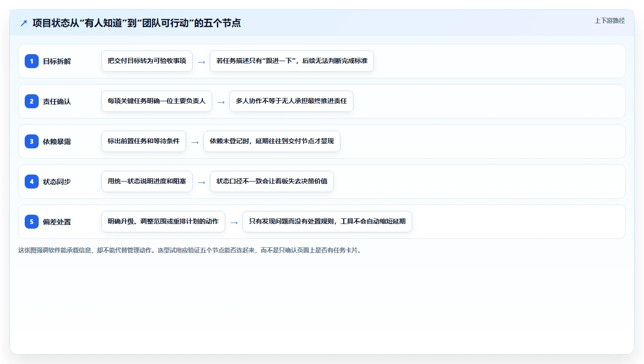Click the number 3 badge for 依赖暴露
The height and width of the screenshot is (364, 644).
32,141
